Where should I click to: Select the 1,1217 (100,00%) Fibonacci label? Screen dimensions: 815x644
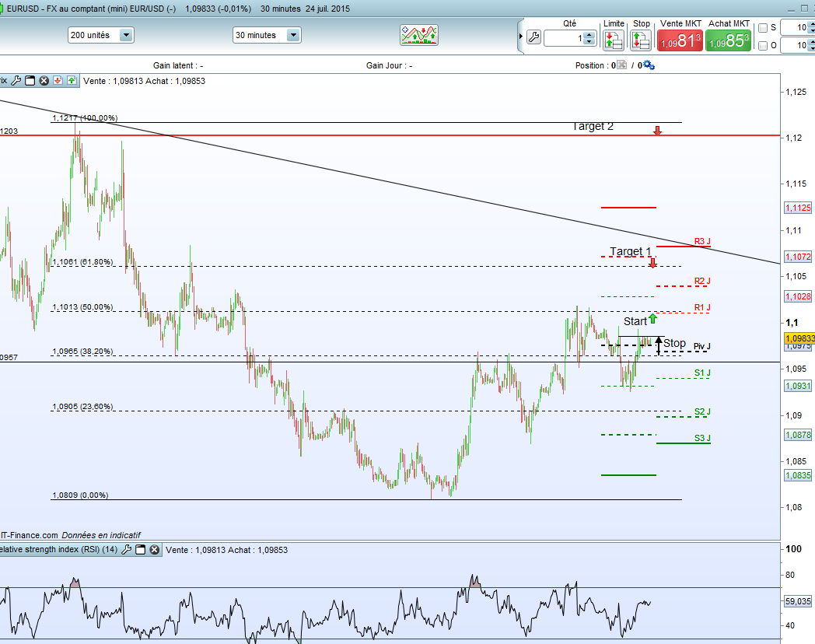coord(85,118)
